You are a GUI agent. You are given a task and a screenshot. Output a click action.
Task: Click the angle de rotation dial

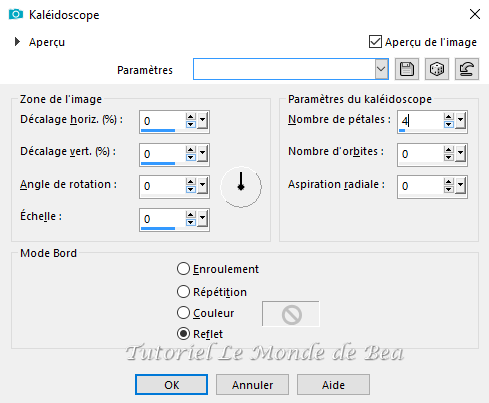pyautogui.click(x=241, y=187)
